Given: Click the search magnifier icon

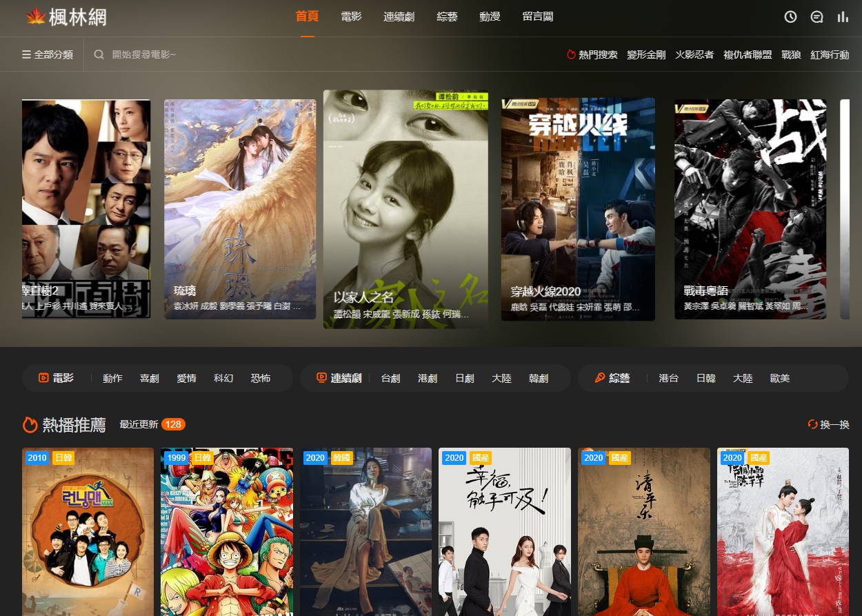Looking at the screenshot, I should [x=99, y=54].
